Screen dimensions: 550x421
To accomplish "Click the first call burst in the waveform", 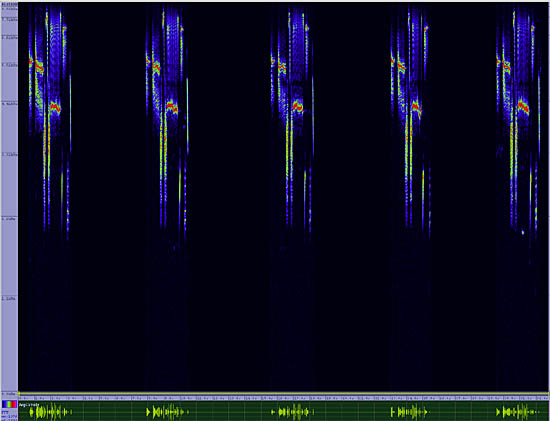I will 51,411.
